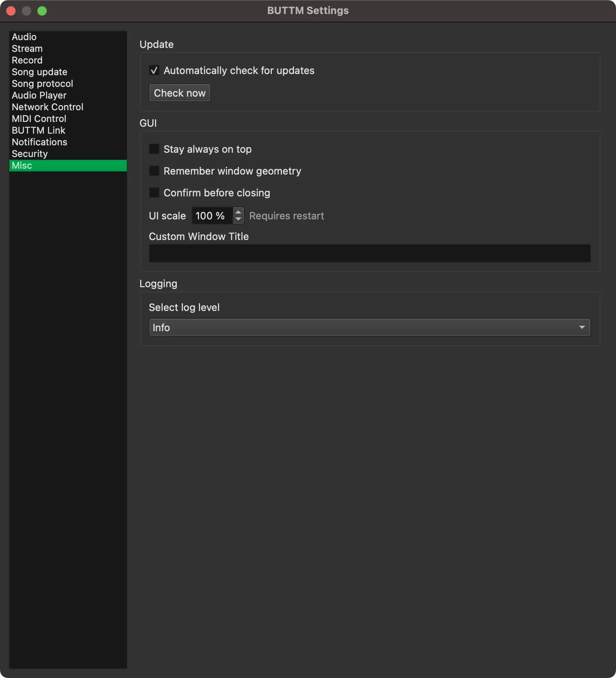Select Song protocol in the sidebar
Viewport: 616px width, 678px height.
68,84
